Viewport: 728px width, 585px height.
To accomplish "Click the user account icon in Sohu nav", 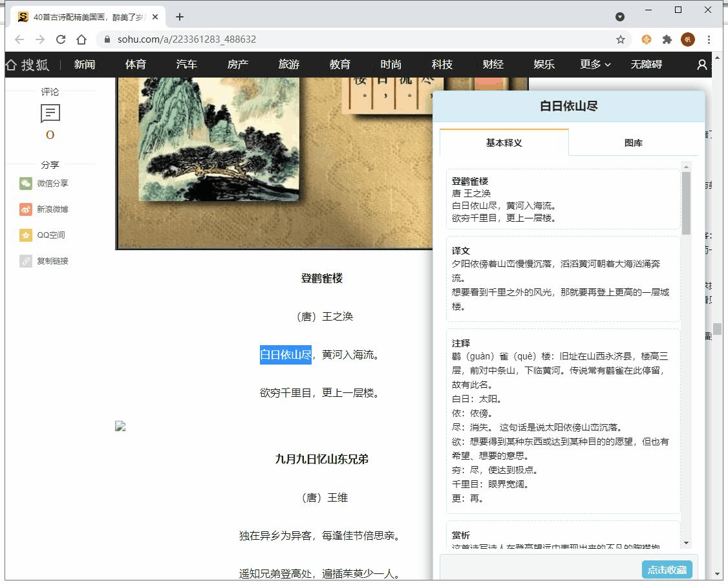I will 702,65.
